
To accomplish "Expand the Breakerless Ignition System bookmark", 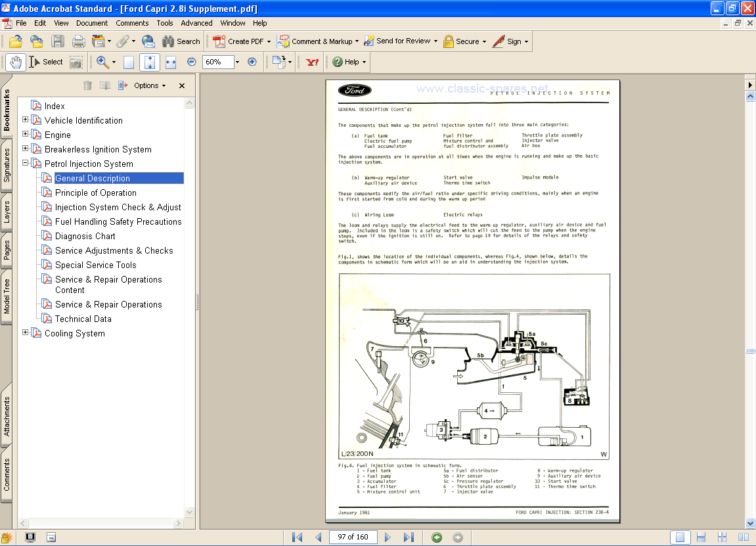I will (x=26, y=148).
